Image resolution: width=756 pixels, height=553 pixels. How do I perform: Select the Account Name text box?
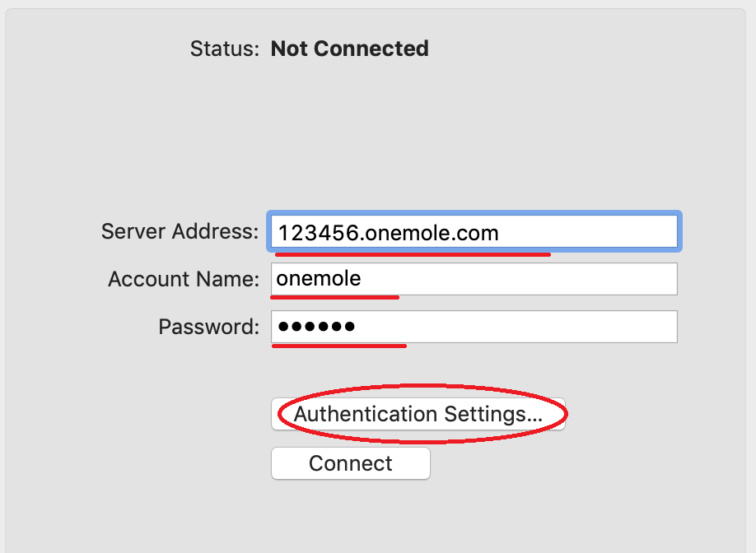click(474, 279)
